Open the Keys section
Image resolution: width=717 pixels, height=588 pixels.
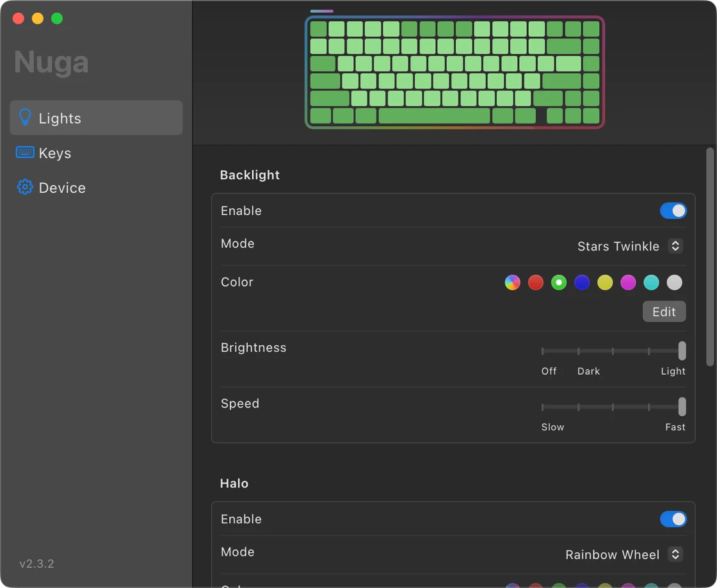pyautogui.click(x=96, y=153)
